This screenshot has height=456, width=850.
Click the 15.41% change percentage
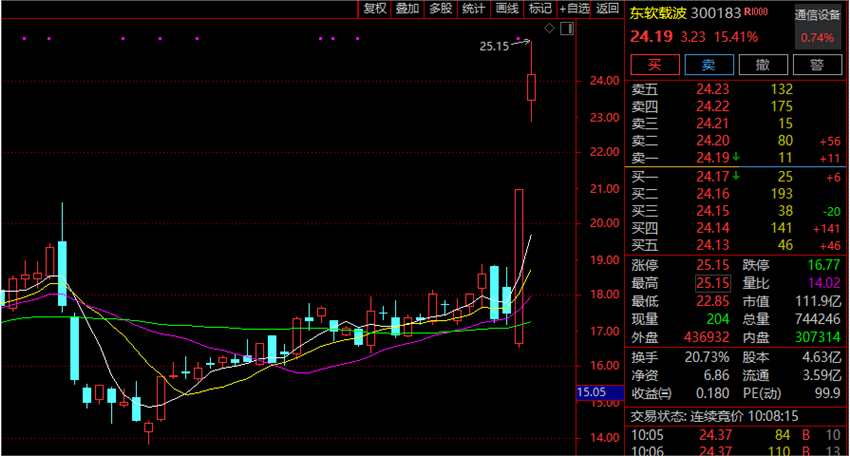[x=736, y=37]
